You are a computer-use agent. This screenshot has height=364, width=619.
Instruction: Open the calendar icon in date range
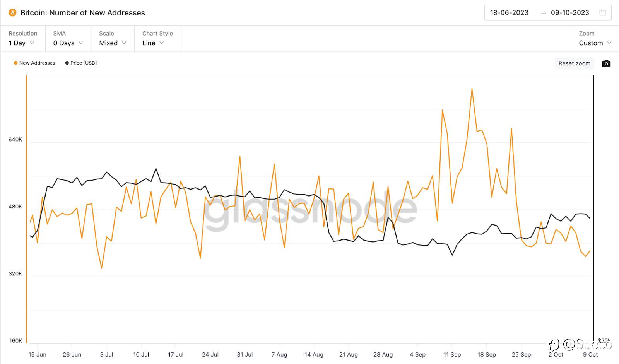pyautogui.click(x=602, y=13)
